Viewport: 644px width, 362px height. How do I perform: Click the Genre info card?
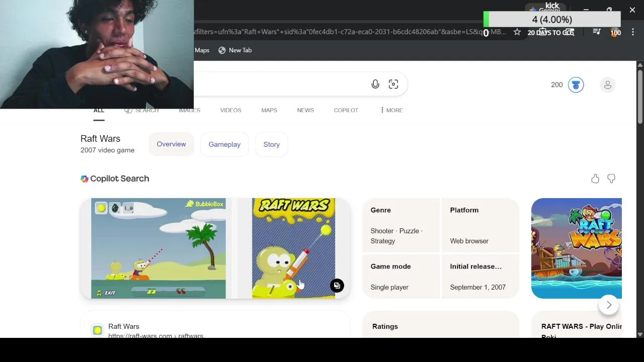[x=401, y=225]
